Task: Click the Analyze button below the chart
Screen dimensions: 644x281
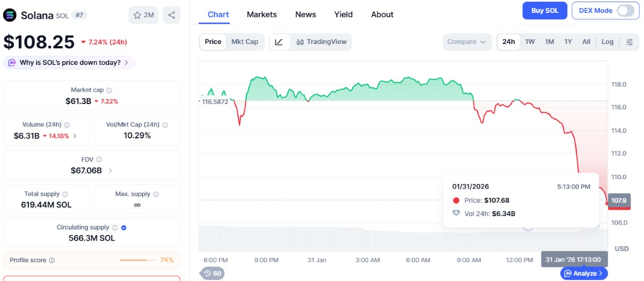Action: pyautogui.click(x=584, y=273)
